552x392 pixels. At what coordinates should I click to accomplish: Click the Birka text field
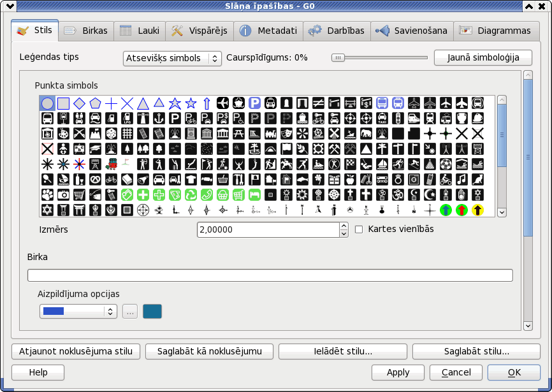click(270, 275)
